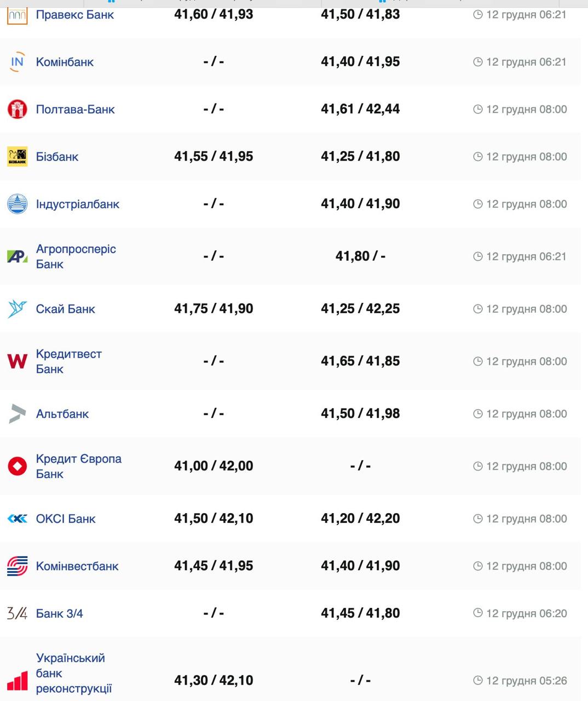Screen dimensions: 588x701
Task: Open the Скай Банк name link
Action: click(x=65, y=309)
